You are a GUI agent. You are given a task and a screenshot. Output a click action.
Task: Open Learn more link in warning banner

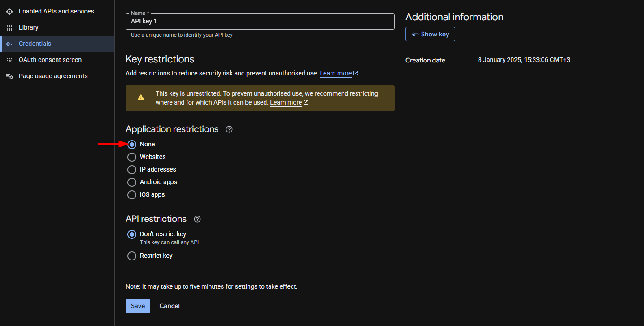point(286,102)
